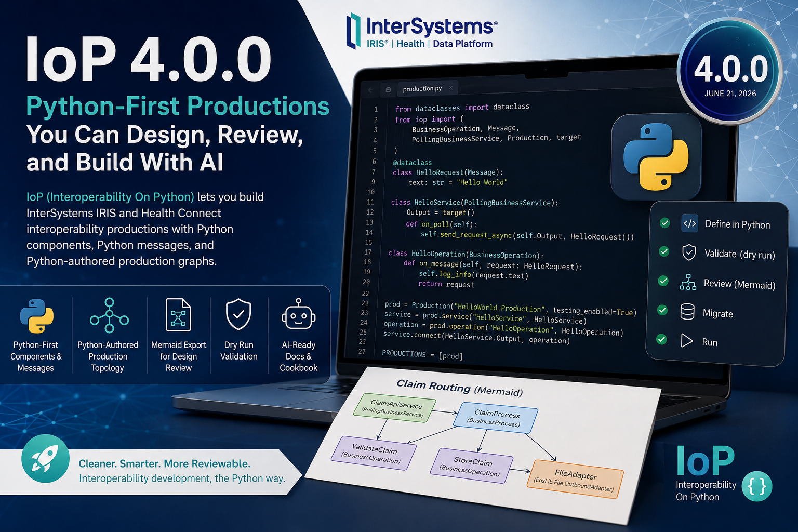Click the "Python-First Components & Messages" label
The width and height of the screenshot is (798, 532).
36,356
